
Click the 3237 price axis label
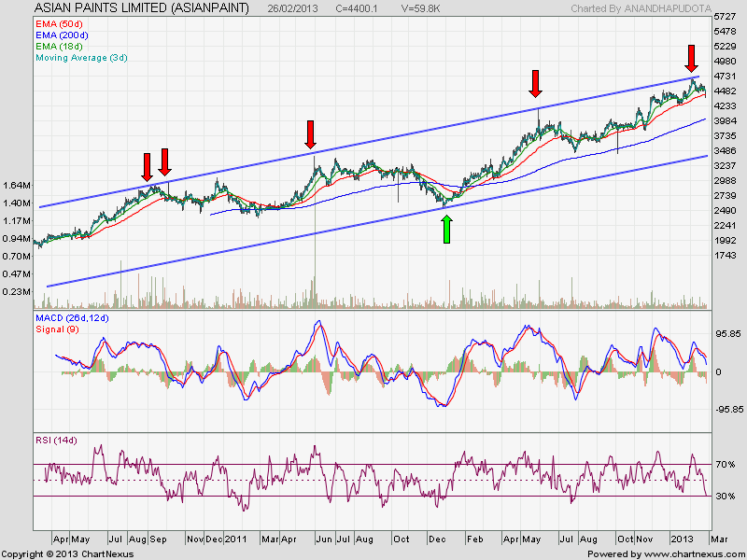coord(725,166)
